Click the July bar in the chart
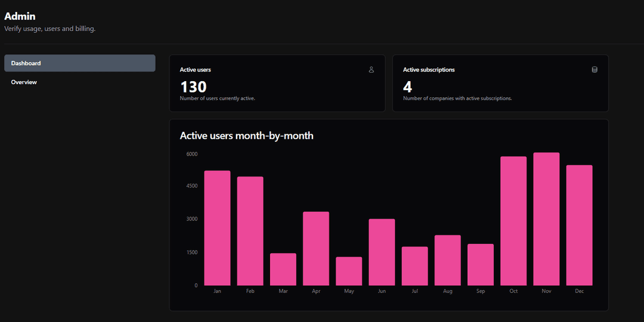The height and width of the screenshot is (322, 644). 414,266
